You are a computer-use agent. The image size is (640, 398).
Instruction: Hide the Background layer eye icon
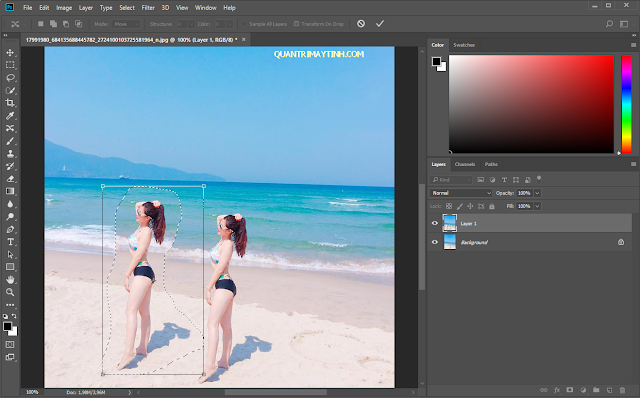coord(435,242)
